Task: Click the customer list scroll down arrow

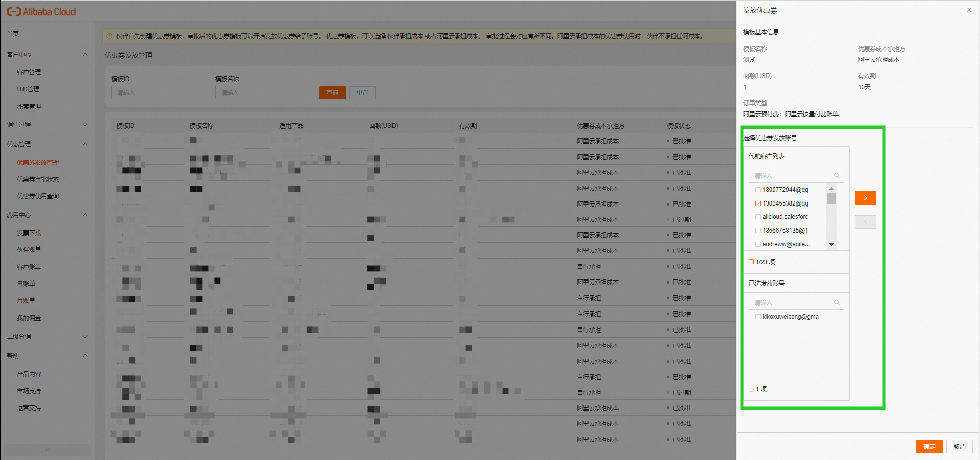Action: click(x=831, y=245)
